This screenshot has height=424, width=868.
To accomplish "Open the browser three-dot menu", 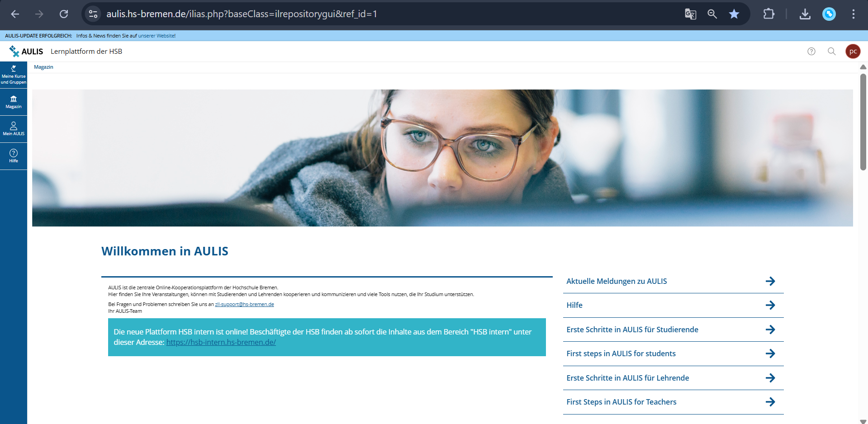I will (854, 14).
